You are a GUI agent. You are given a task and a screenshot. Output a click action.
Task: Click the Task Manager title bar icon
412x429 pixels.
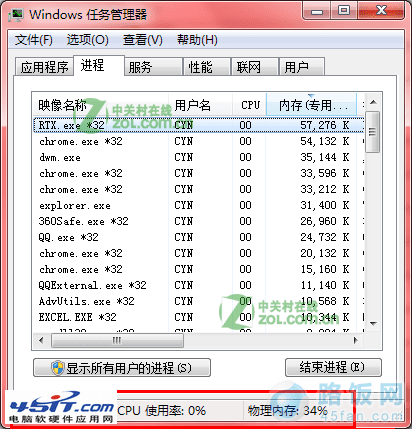point(16,15)
